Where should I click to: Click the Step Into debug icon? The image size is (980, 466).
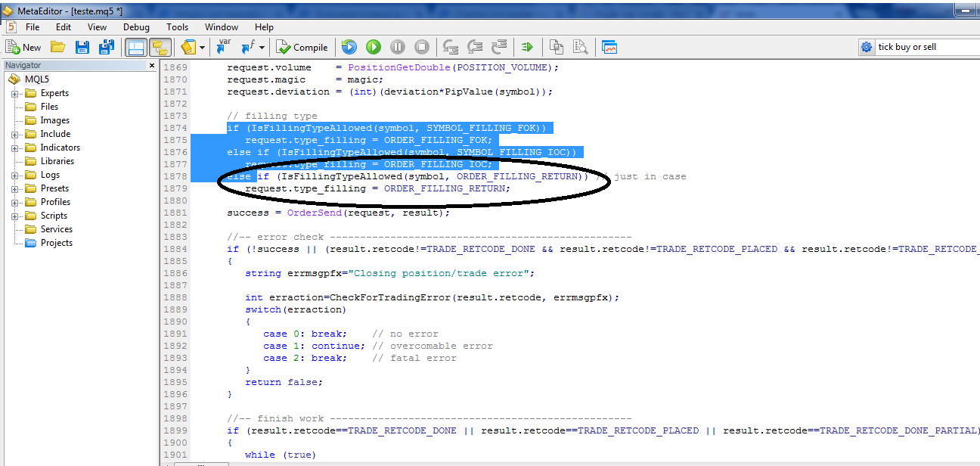451,47
